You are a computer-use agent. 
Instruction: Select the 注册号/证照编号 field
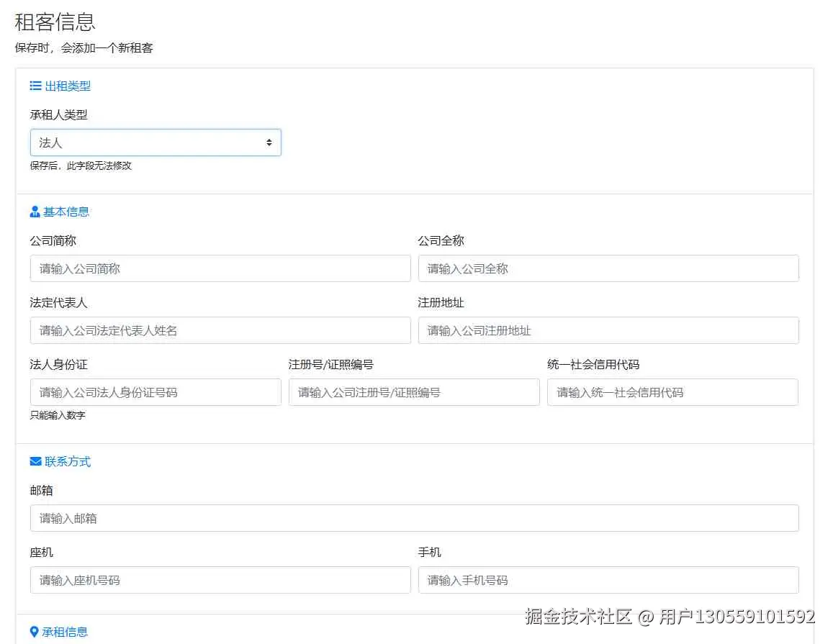pyautogui.click(x=414, y=392)
